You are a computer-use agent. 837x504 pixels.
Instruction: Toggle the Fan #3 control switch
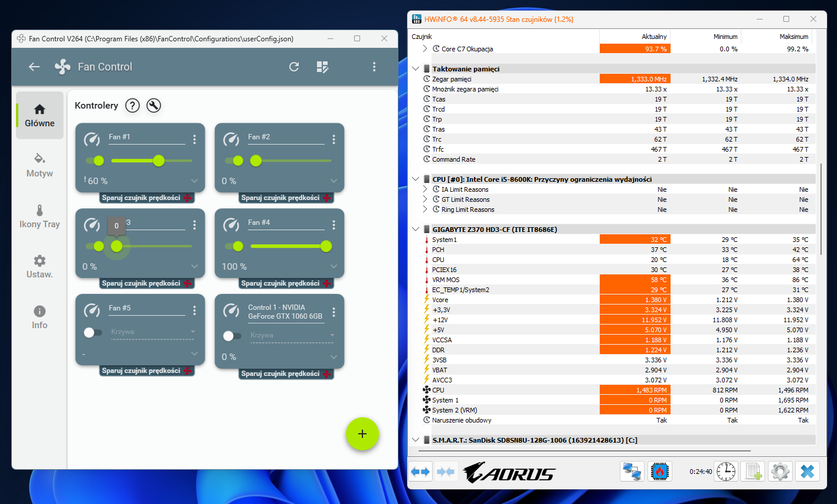coord(94,246)
